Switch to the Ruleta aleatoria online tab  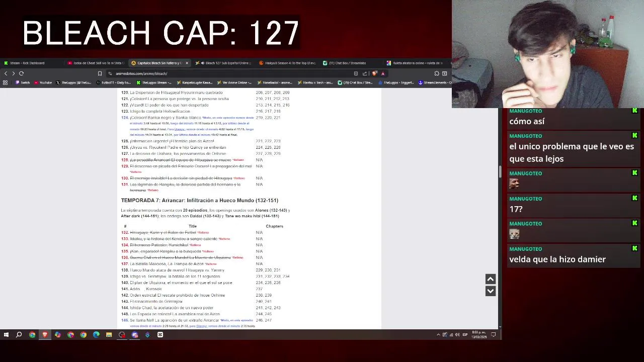[x=415, y=63]
